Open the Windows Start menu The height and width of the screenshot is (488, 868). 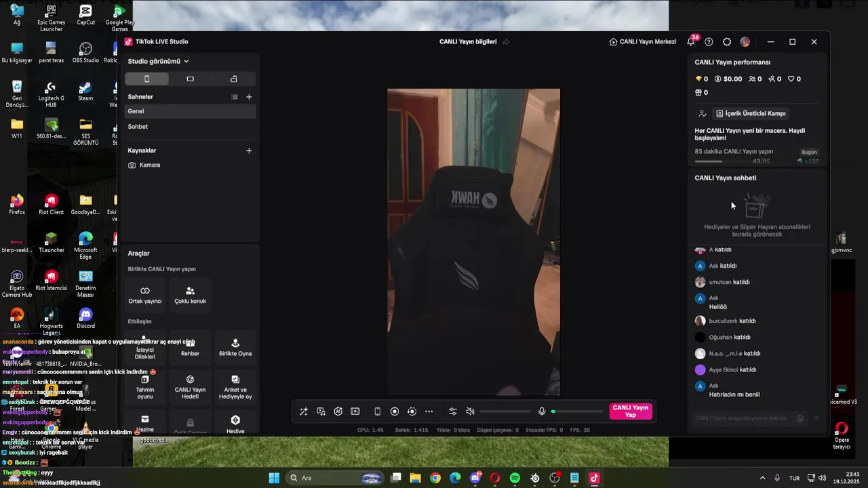[x=274, y=478]
